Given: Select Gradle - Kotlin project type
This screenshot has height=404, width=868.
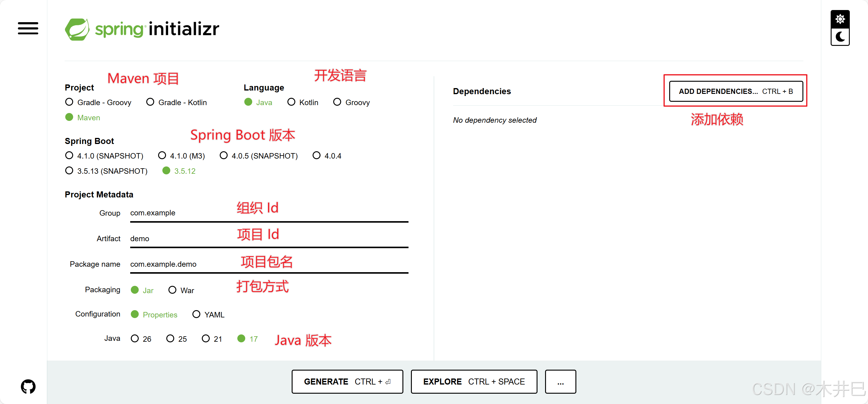Looking at the screenshot, I should click(x=150, y=102).
